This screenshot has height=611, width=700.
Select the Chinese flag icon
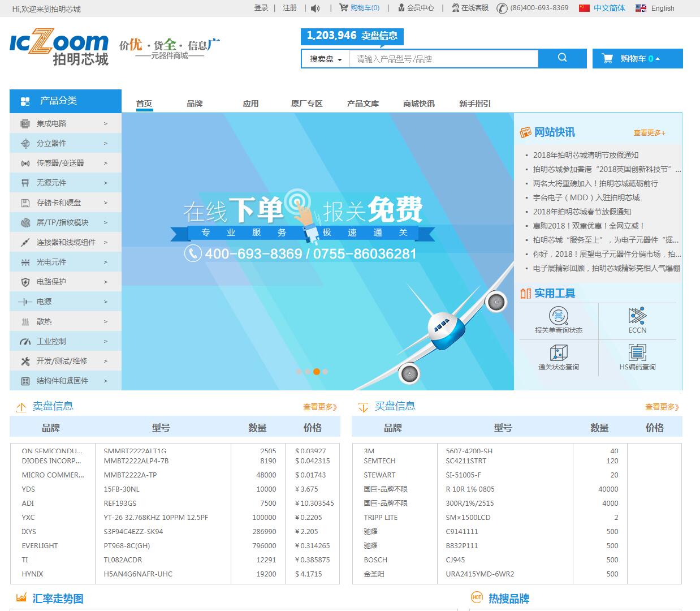(584, 8)
